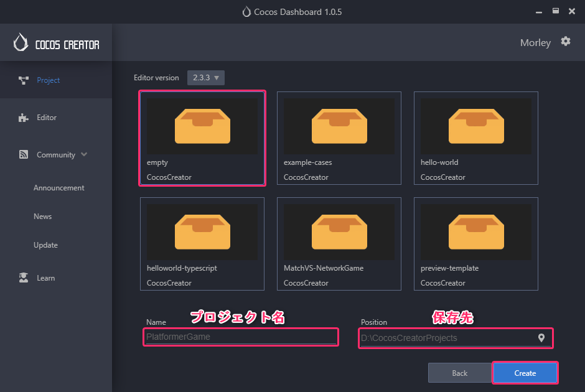Click the helloworld-typescript template box icon
The height and width of the screenshot is (392, 585).
[x=203, y=232]
